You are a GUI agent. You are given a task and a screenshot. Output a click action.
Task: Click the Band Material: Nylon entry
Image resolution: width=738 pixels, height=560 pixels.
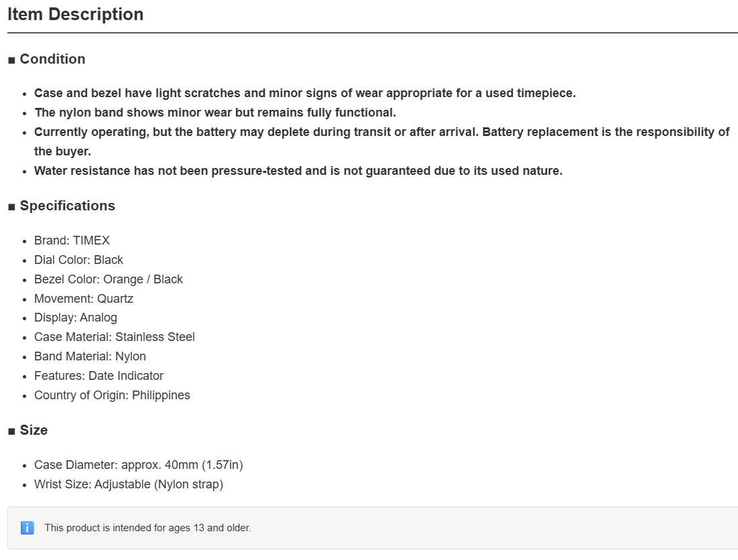click(x=90, y=356)
